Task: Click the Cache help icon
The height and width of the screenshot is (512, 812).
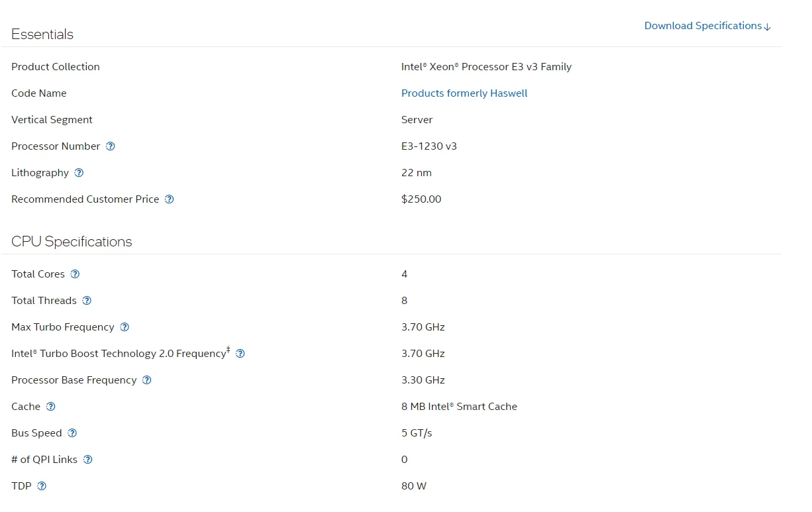Action: (50, 407)
